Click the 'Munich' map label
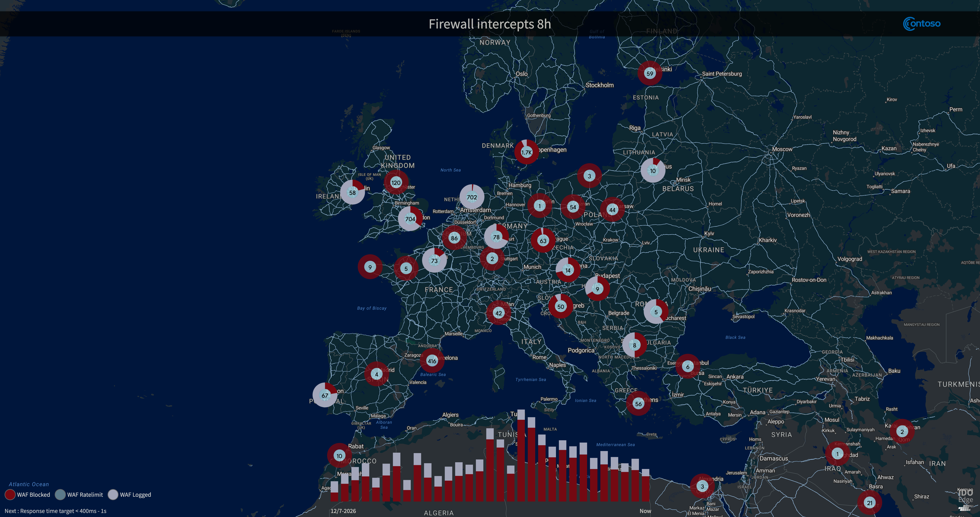 (x=532, y=267)
